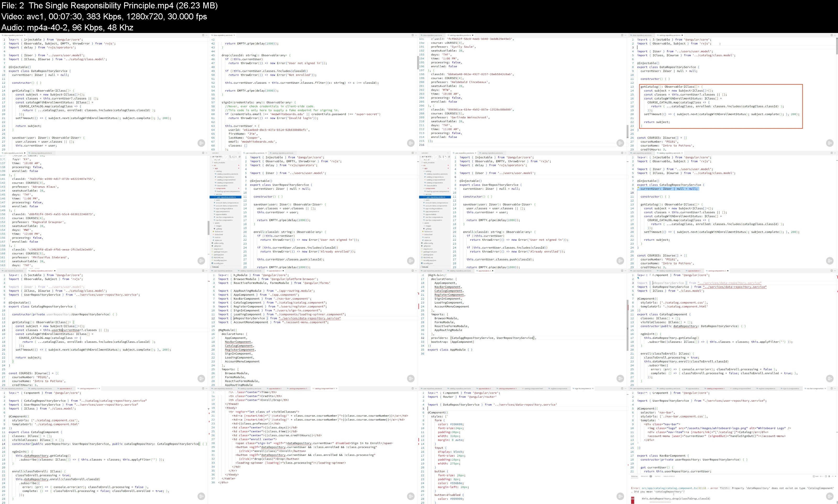Screen dimensions: 838x504
Task: Open the thumbnail with the red-boxed getCatalog block
Action: pyautogui.click(x=733, y=92)
